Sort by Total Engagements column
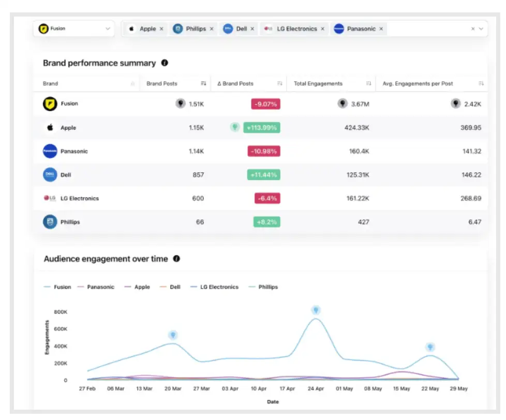 point(368,84)
